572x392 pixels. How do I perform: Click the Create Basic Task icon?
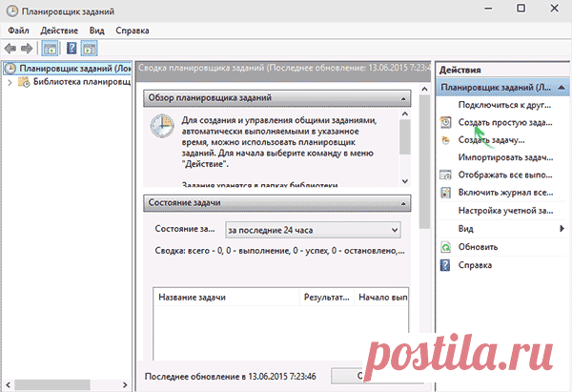[445, 122]
